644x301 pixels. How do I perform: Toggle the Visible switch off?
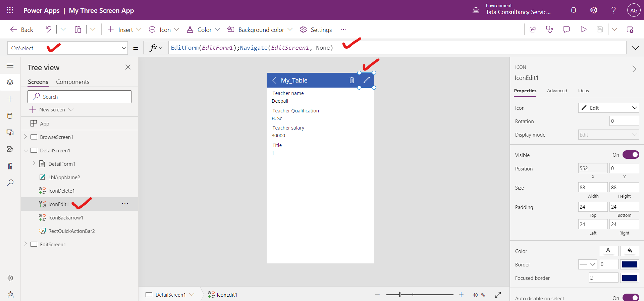tap(631, 155)
